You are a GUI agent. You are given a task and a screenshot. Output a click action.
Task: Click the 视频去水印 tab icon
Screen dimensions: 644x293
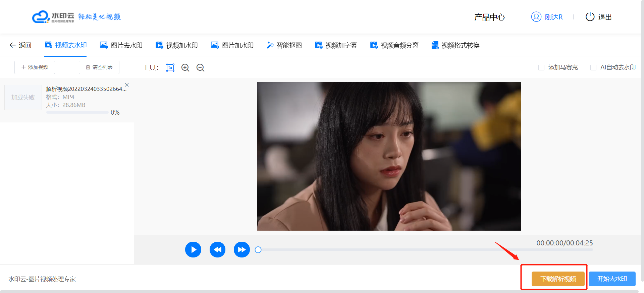49,45
